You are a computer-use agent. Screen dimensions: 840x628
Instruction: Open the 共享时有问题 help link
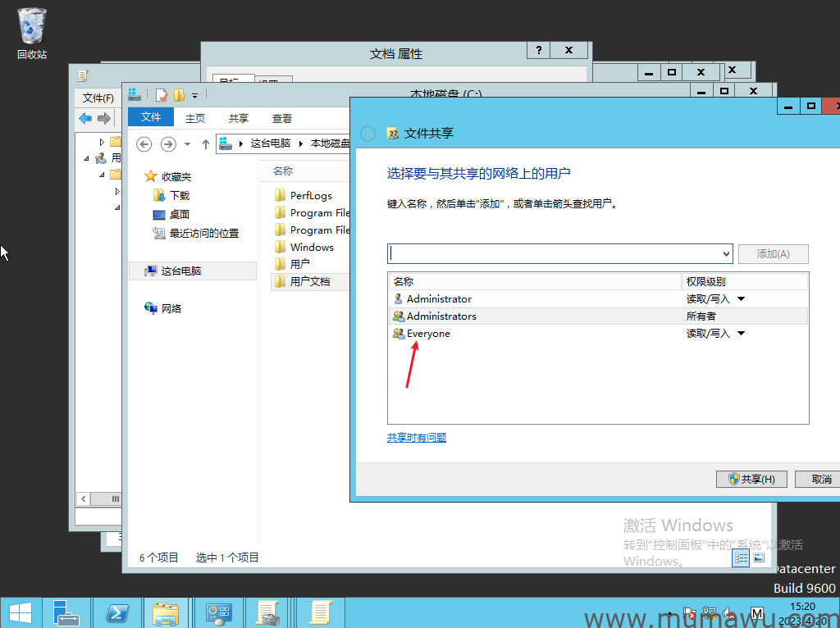tap(417, 438)
